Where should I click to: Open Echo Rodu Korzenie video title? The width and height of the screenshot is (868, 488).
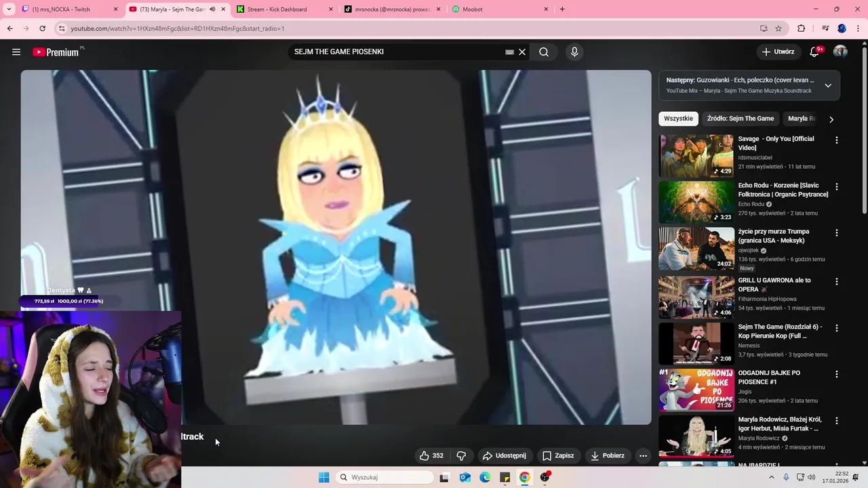coord(783,190)
